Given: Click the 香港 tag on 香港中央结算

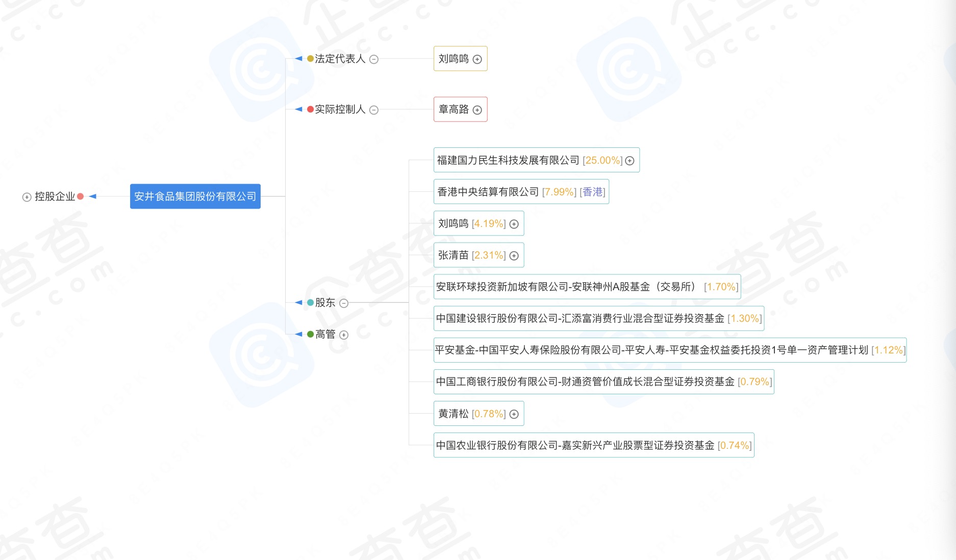Looking at the screenshot, I should [593, 192].
